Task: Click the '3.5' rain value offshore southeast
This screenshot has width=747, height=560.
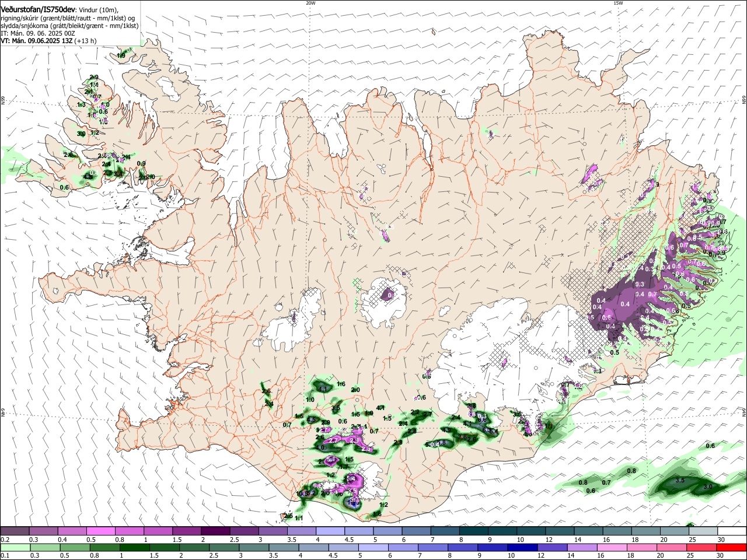Action: pyautogui.click(x=679, y=480)
